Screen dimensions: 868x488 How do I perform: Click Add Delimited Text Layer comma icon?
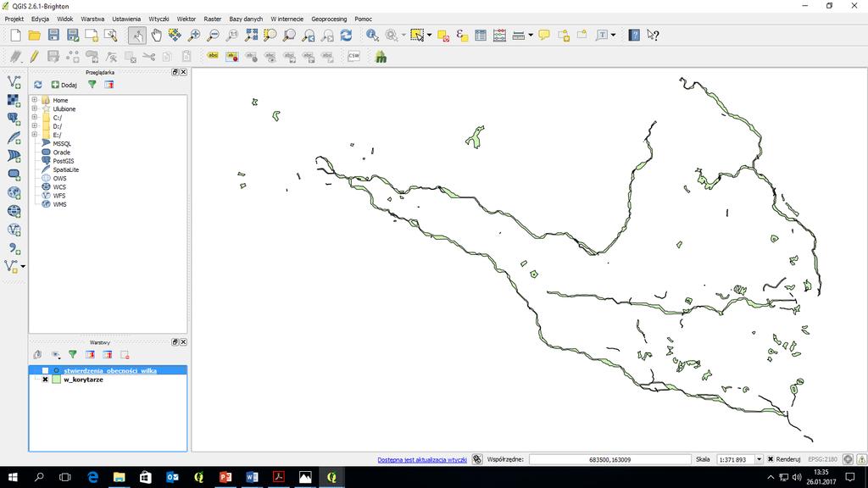click(14, 248)
